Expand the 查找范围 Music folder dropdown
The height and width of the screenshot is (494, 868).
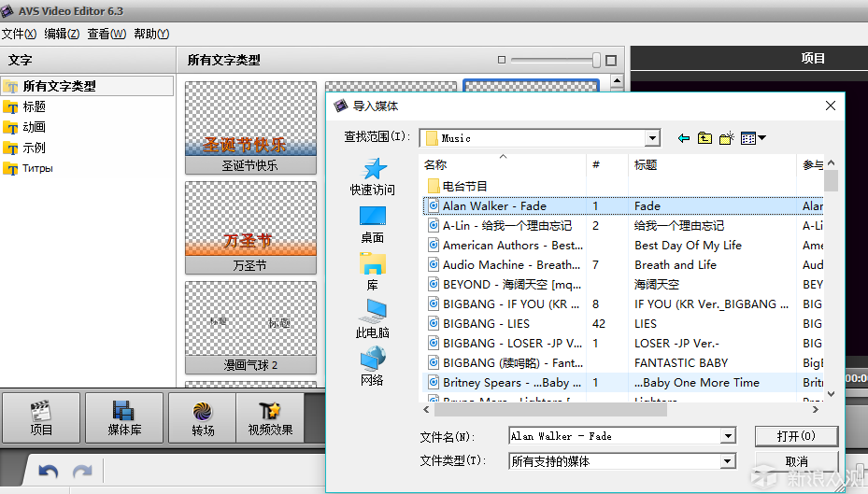pyautogui.click(x=652, y=138)
